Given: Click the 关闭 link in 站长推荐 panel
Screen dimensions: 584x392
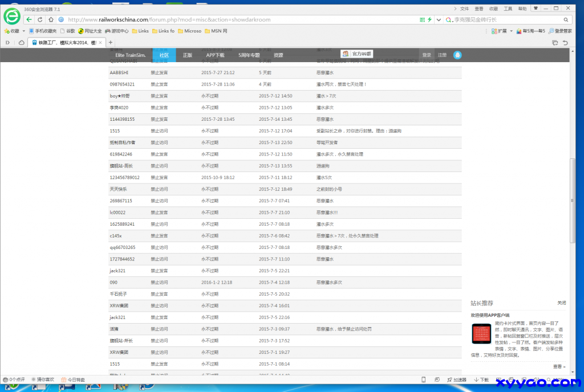Looking at the screenshot, I should click(x=561, y=303).
